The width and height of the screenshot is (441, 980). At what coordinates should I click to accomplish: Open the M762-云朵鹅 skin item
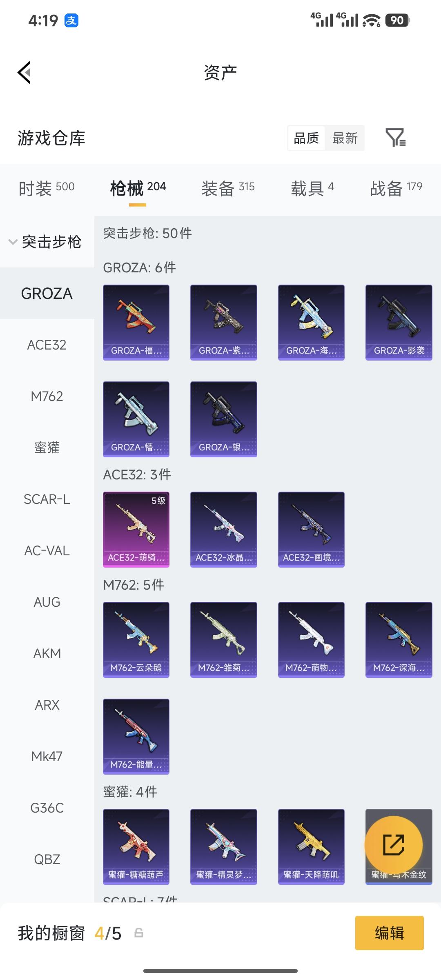click(136, 640)
